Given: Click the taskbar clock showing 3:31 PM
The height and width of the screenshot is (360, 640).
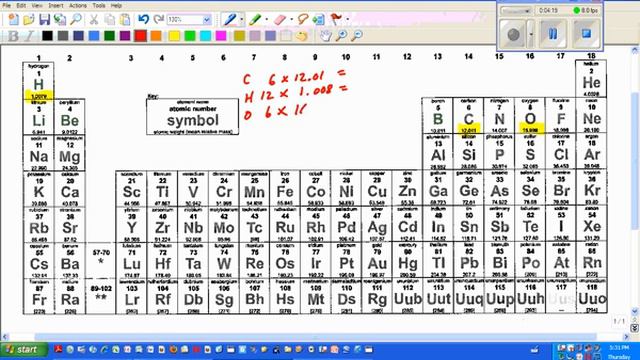Looking at the screenshot, I should [x=619, y=348].
